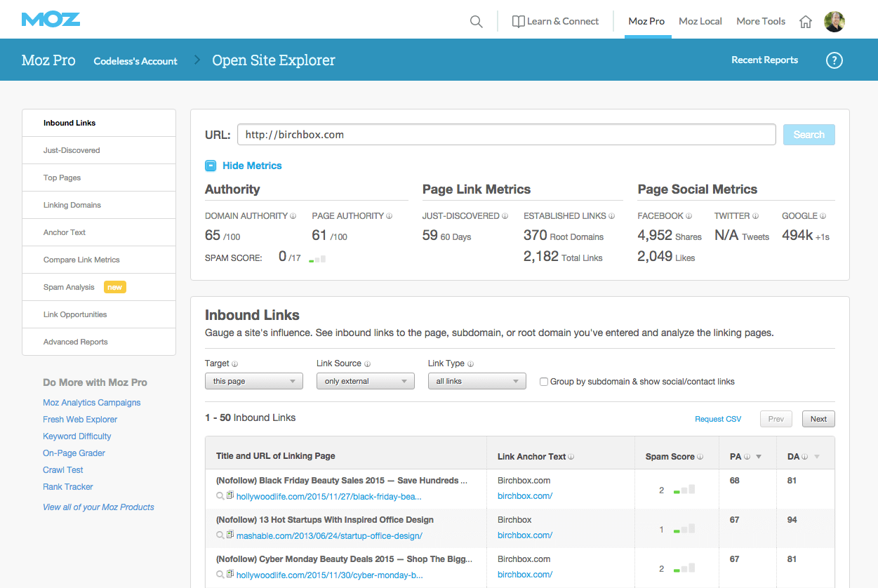Open Fresh Web Explorer link
The width and height of the screenshot is (878, 588).
pos(80,420)
